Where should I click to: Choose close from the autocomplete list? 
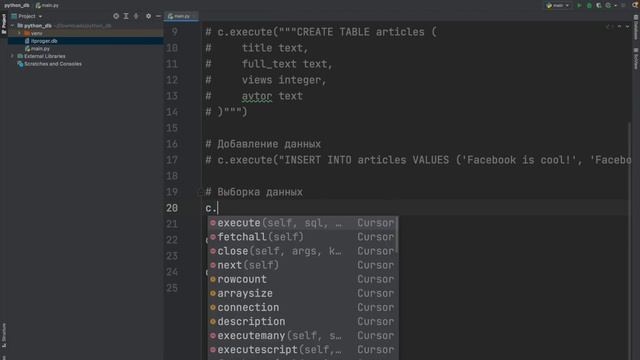point(302,251)
